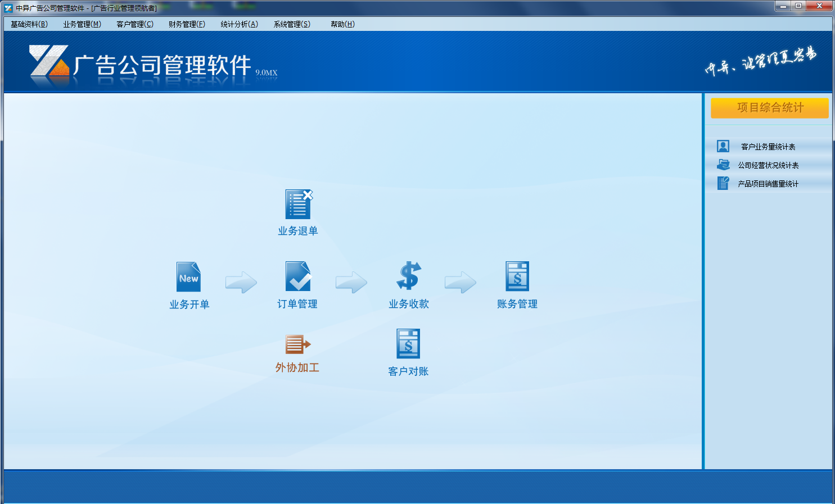Click the 项目综合统计 orange button
835x504 pixels.
pos(770,108)
